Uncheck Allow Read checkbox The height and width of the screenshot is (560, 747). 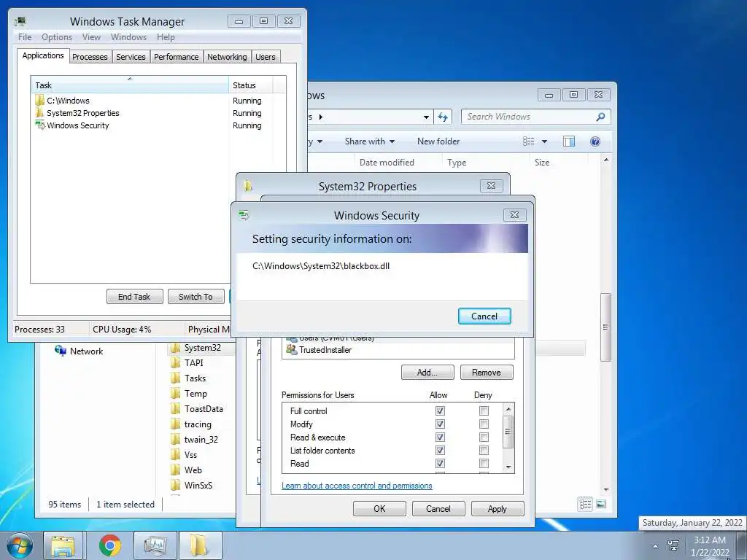click(x=440, y=463)
